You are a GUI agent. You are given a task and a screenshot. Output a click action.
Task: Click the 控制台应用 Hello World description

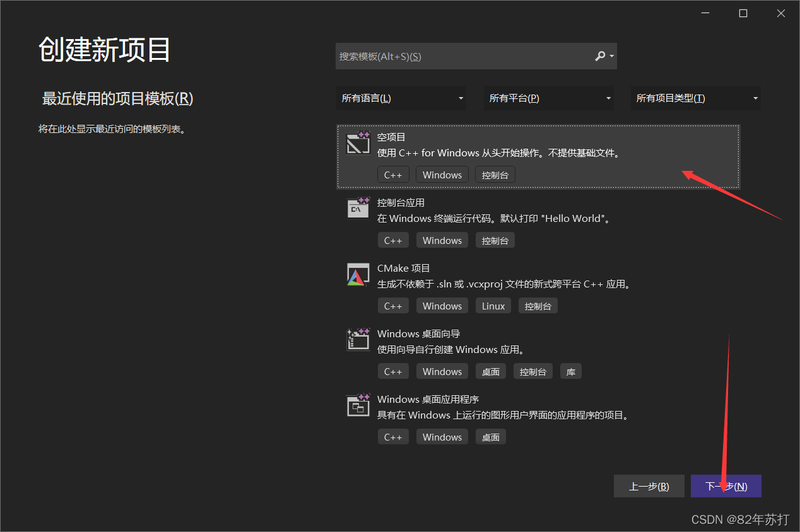click(x=493, y=219)
